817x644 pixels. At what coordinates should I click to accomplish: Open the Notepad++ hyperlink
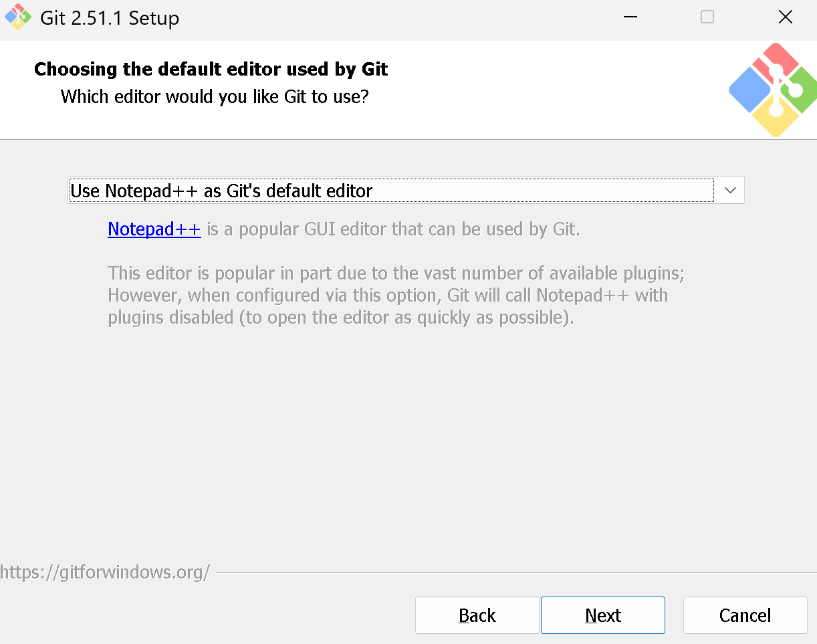[154, 229]
